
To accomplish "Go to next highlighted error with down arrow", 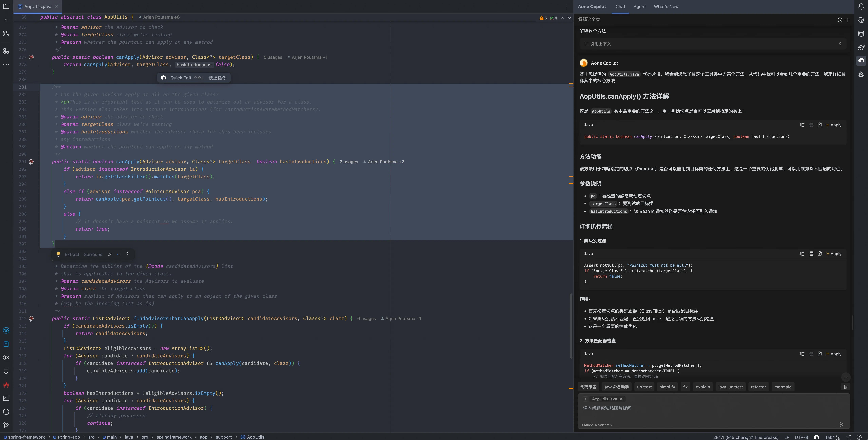I will [x=569, y=18].
